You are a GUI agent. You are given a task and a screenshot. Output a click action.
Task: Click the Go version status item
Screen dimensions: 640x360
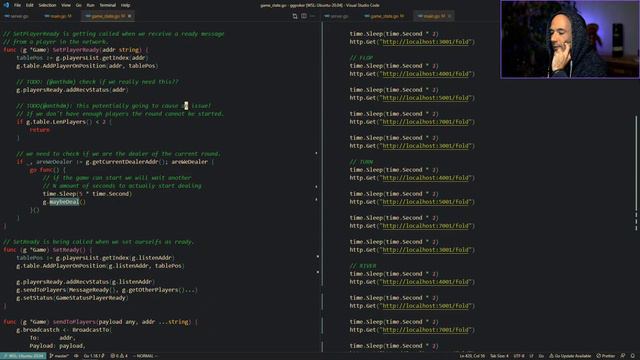[93, 356]
